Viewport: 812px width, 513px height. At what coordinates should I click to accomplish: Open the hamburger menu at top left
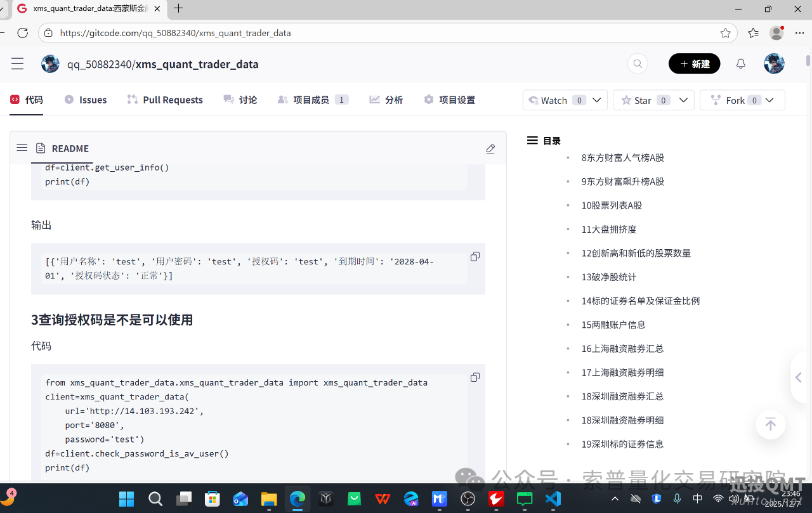(17, 63)
